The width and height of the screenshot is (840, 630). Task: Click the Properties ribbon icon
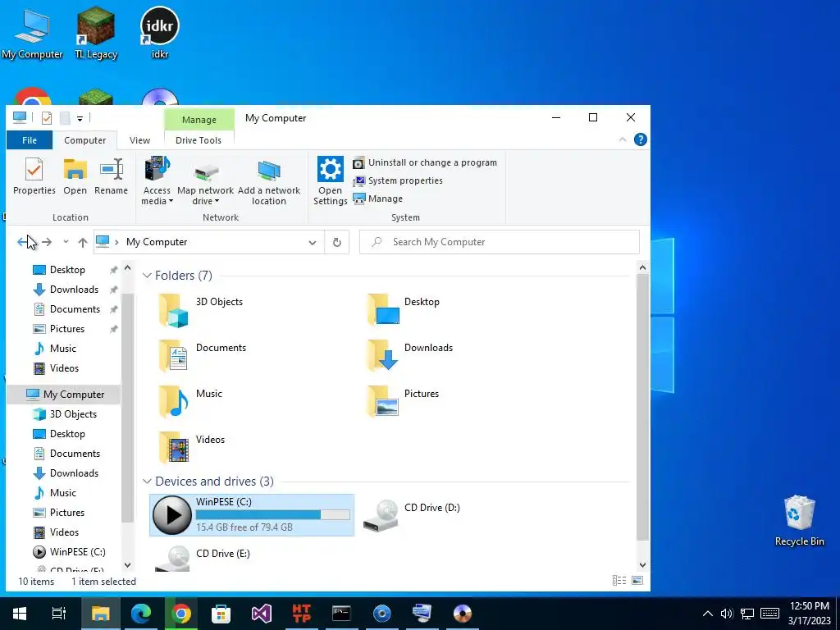point(34,176)
